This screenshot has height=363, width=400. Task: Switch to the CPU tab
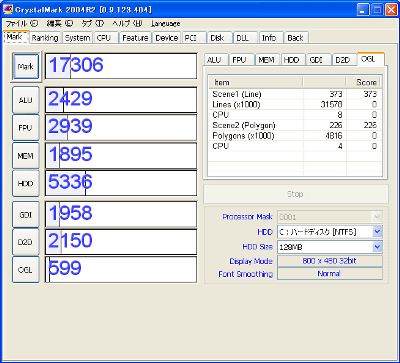pyautogui.click(x=106, y=38)
